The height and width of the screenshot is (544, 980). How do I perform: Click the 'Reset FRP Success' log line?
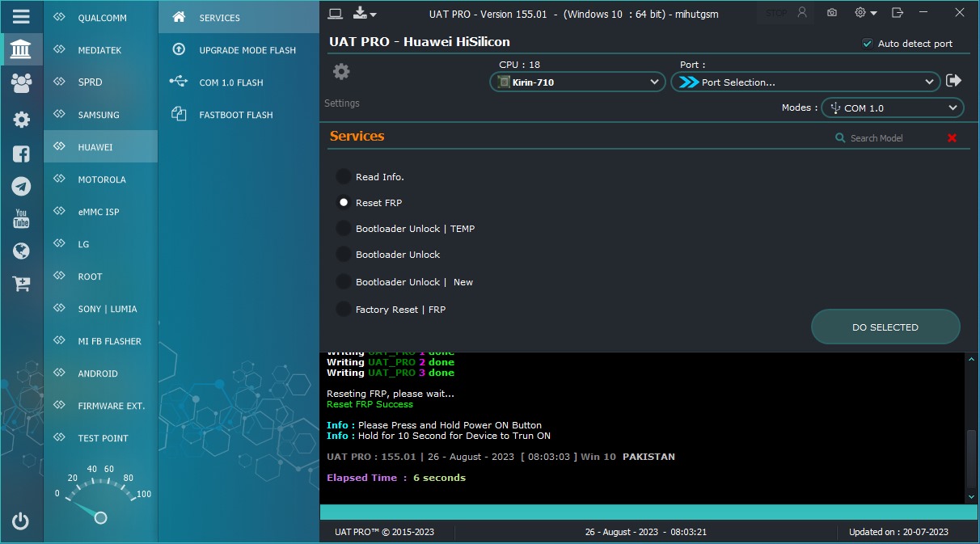tap(370, 404)
